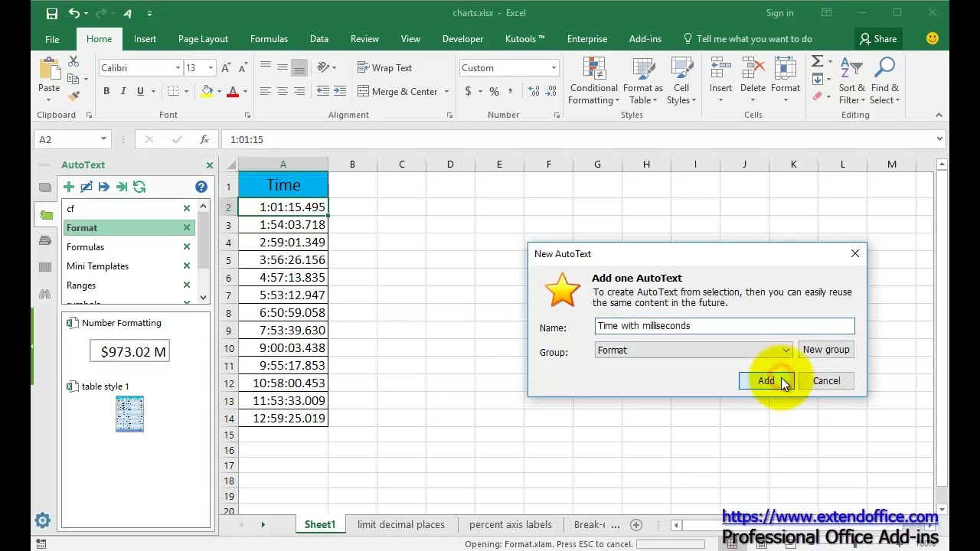The image size is (980, 551).
Task: Click the refresh icon in AutoText pane
Action: coord(139,187)
